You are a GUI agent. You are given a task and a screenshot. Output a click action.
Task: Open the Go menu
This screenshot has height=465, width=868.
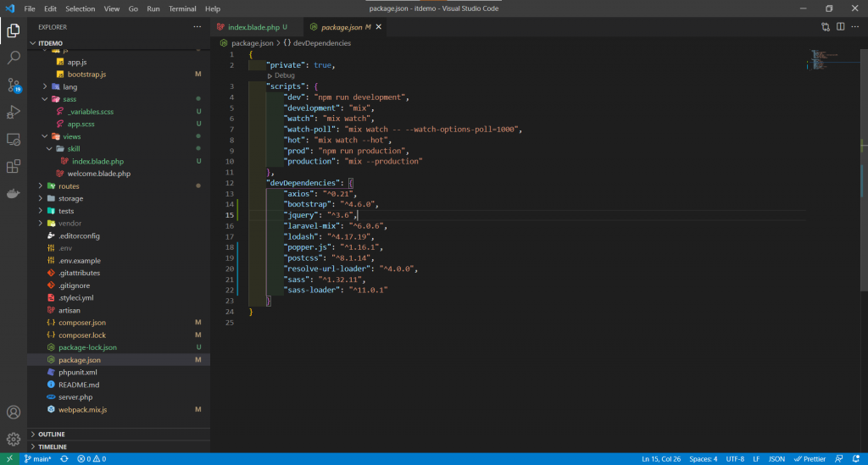tap(133, 8)
